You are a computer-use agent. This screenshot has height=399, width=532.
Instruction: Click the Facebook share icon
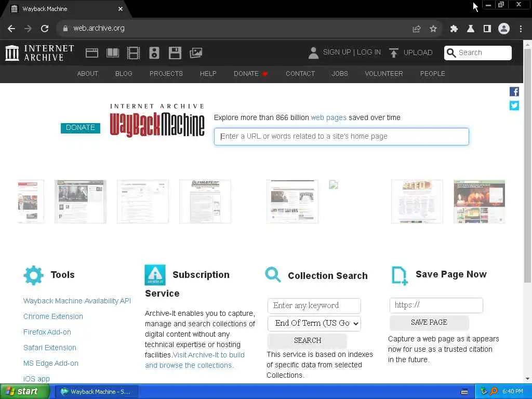tap(514, 91)
